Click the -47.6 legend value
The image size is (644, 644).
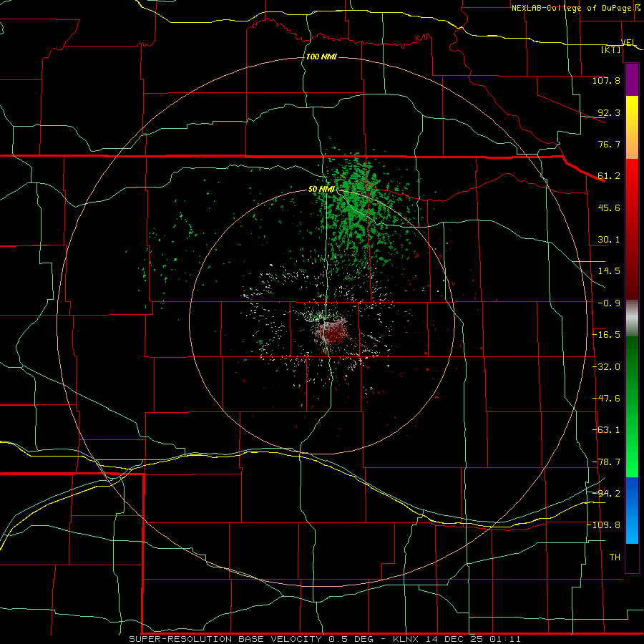[x=606, y=399]
